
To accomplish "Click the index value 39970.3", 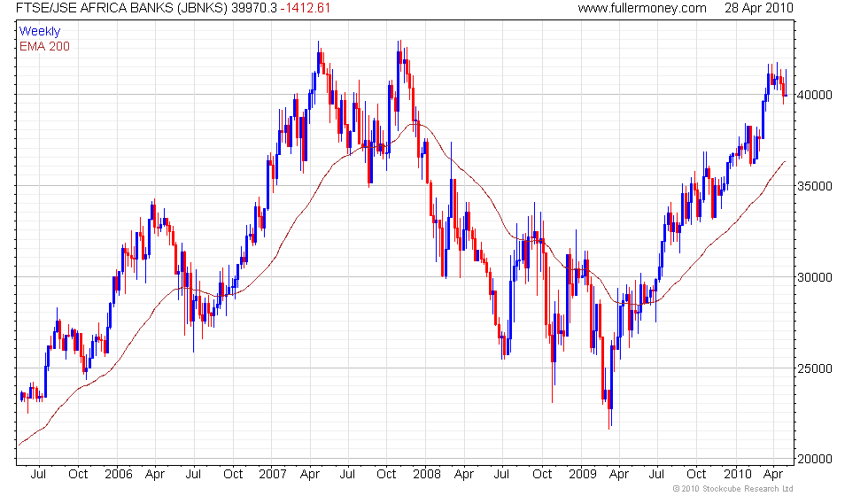I will coord(253,8).
